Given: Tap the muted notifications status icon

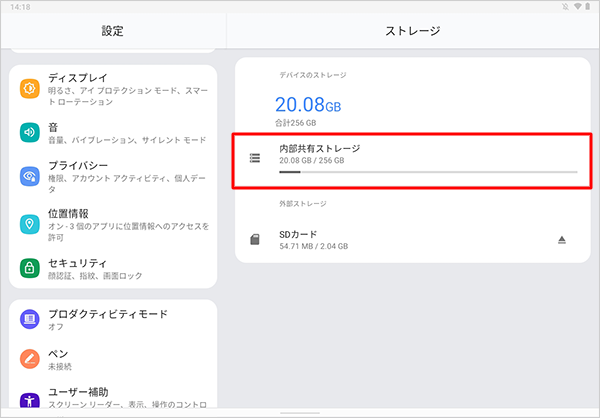Looking at the screenshot, I should (x=566, y=7).
